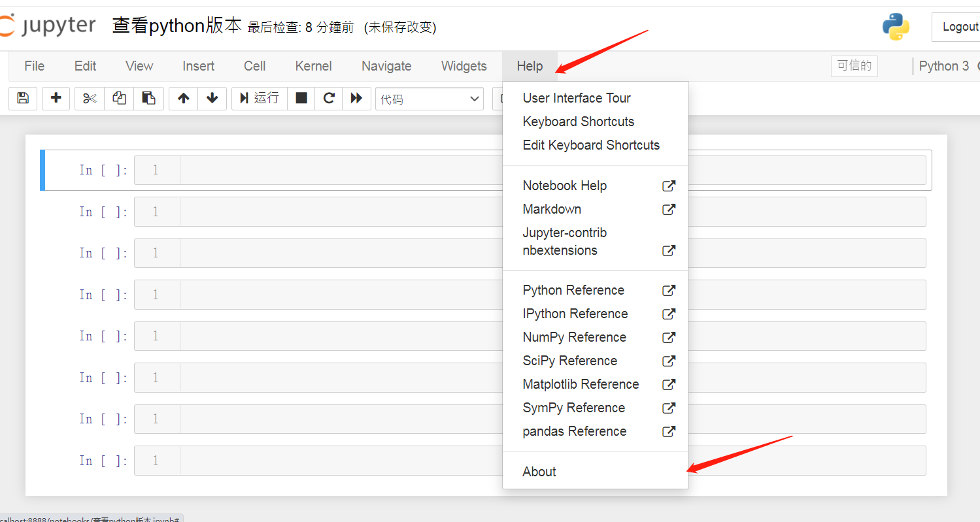980x522 pixels.
Task: Cut selected cells with the scissors icon
Action: point(90,98)
